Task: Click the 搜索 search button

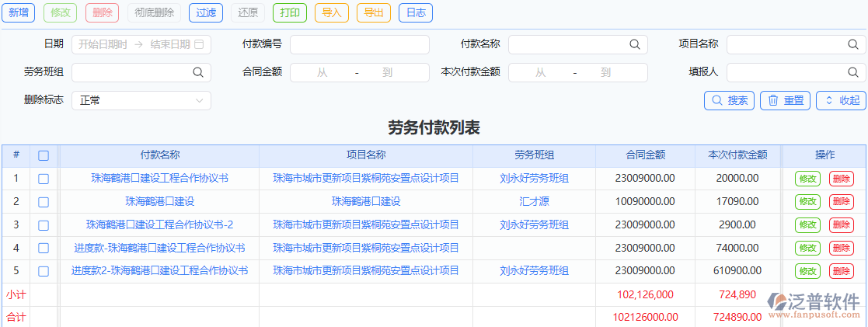Action: (x=730, y=101)
